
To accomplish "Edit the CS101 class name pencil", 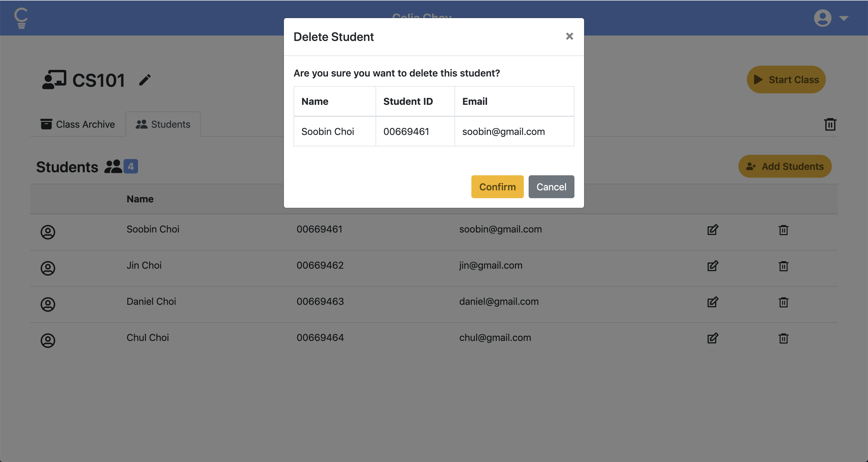I will point(145,80).
